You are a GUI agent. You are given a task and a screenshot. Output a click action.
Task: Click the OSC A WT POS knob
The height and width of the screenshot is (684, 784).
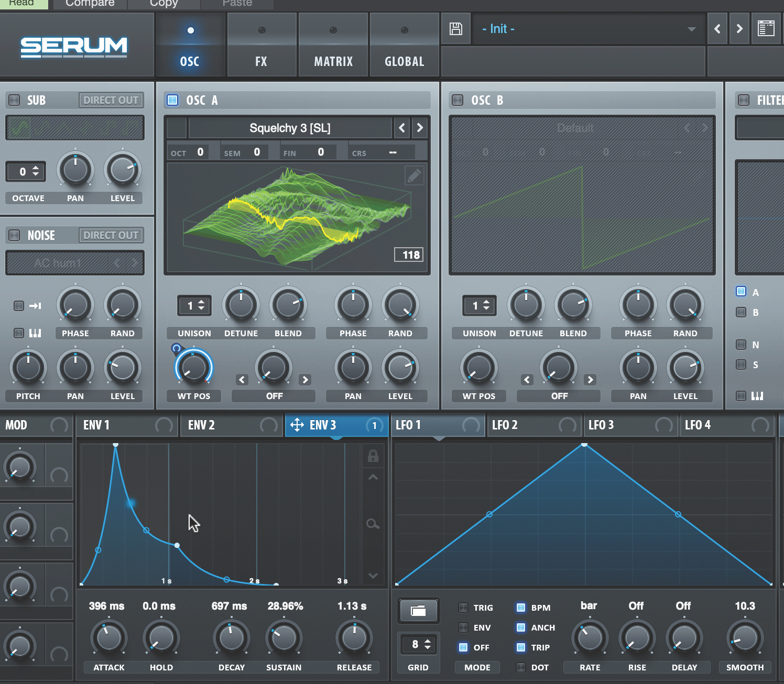[x=193, y=367]
